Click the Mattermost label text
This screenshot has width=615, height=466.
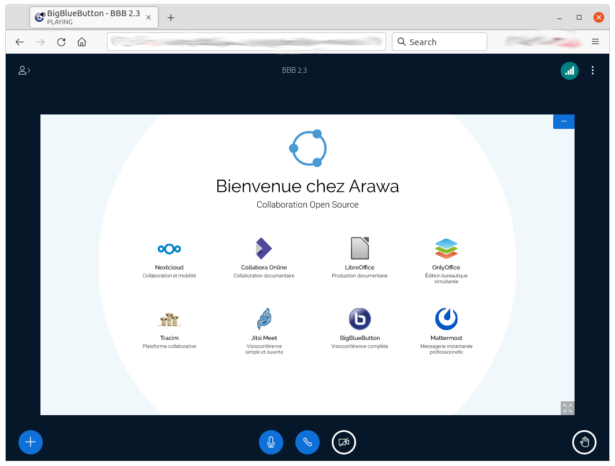click(x=446, y=338)
